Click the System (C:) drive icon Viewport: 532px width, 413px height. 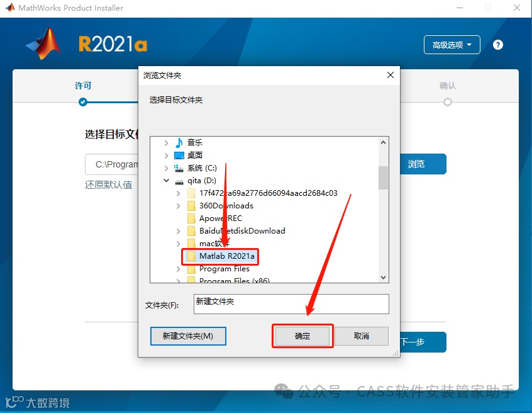pyautogui.click(x=179, y=168)
